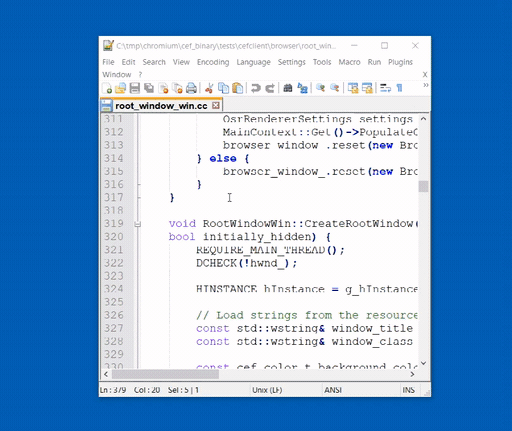This screenshot has height=431, width=512.
Task: Click the Paste clipboard icon
Action: point(237,88)
